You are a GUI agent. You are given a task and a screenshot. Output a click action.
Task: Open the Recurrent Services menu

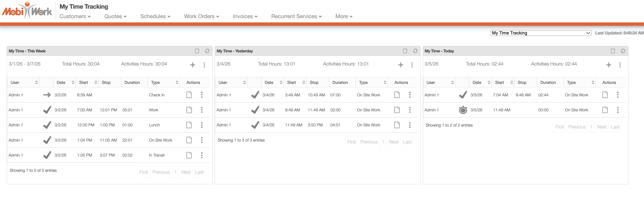pos(296,16)
